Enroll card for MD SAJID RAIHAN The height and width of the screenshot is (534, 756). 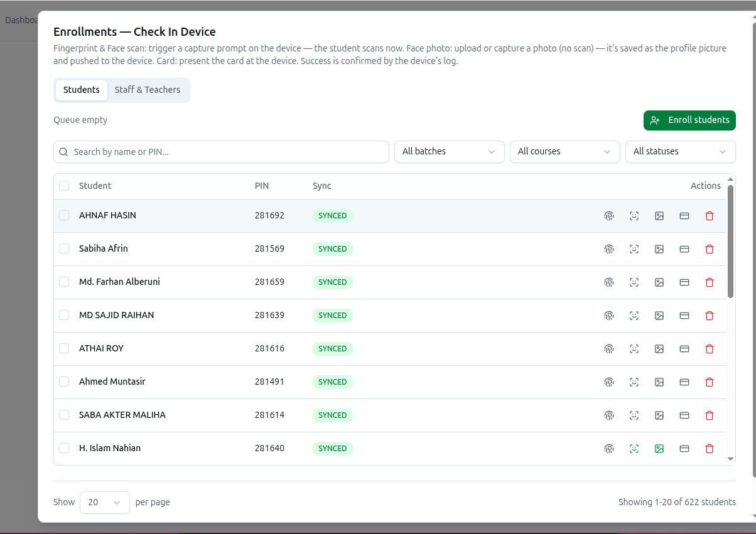(x=684, y=316)
